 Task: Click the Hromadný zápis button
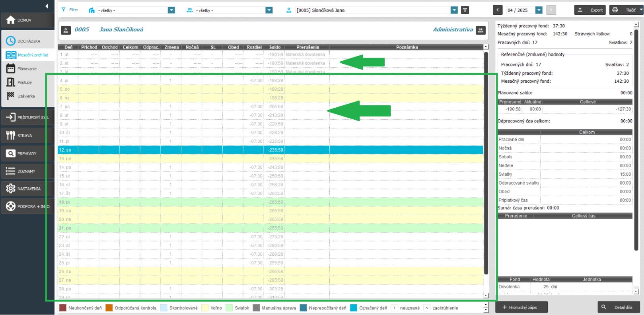(x=521, y=307)
